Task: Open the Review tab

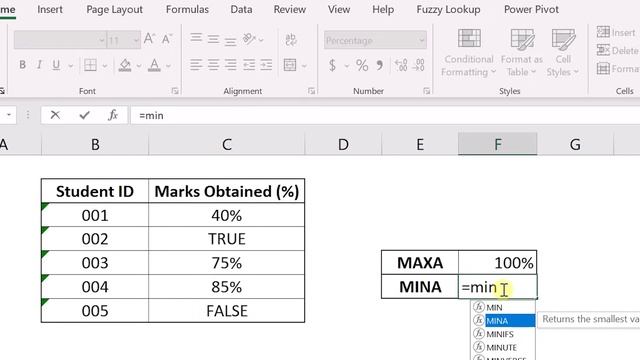Action: click(290, 9)
